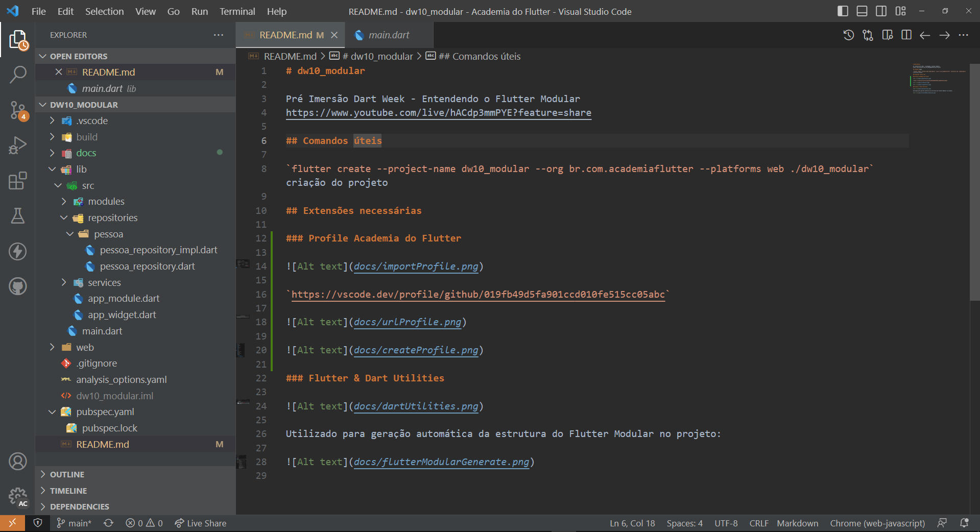Split the editor right
Viewport: 980px width, 532px height.
(x=906, y=35)
